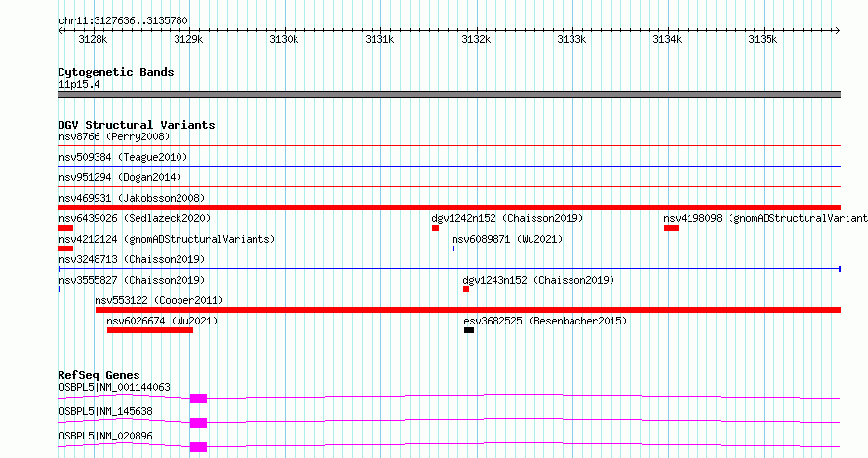868x458 pixels.
Task: Open OSBPL5|NM_020896 gene label
Action: [x=105, y=436]
